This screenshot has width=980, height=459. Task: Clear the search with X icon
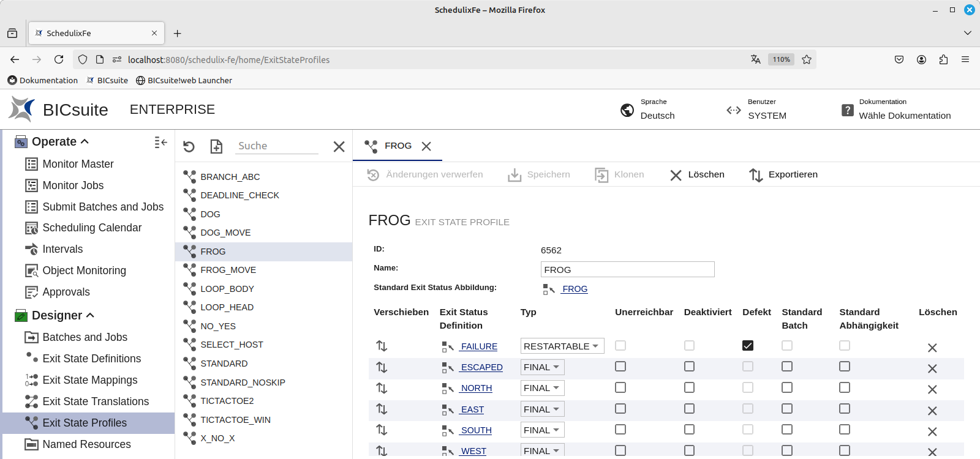339,146
